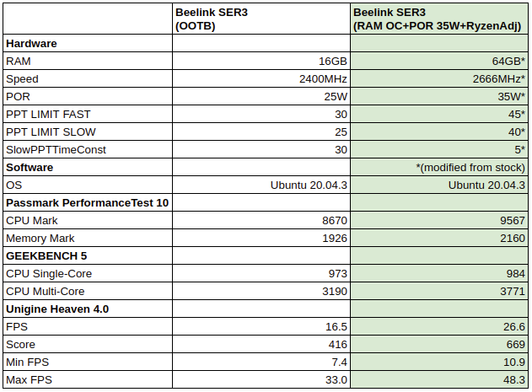Click the 'OS' row label

point(88,185)
